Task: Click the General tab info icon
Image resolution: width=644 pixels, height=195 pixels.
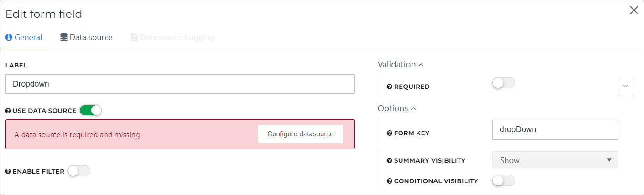Action: click(8, 37)
